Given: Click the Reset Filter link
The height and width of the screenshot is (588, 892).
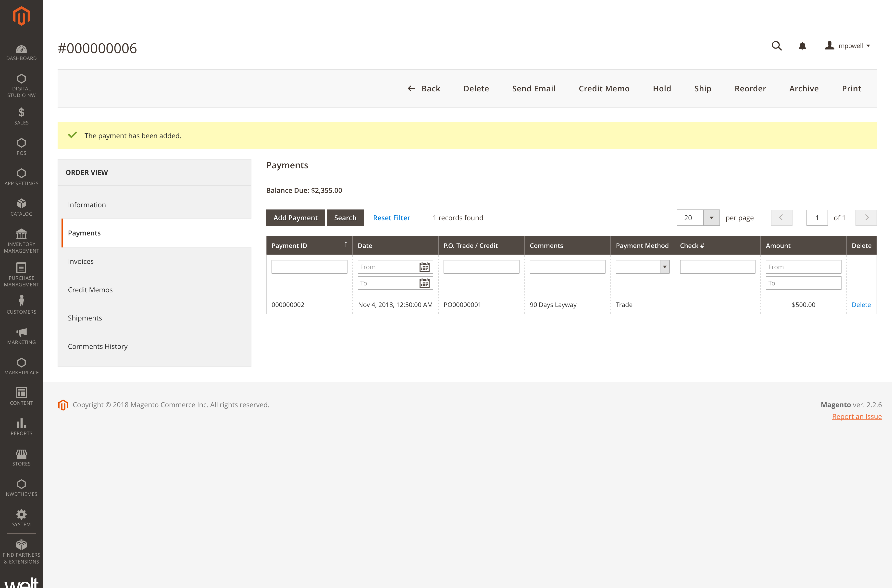Looking at the screenshot, I should [x=391, y=218].
